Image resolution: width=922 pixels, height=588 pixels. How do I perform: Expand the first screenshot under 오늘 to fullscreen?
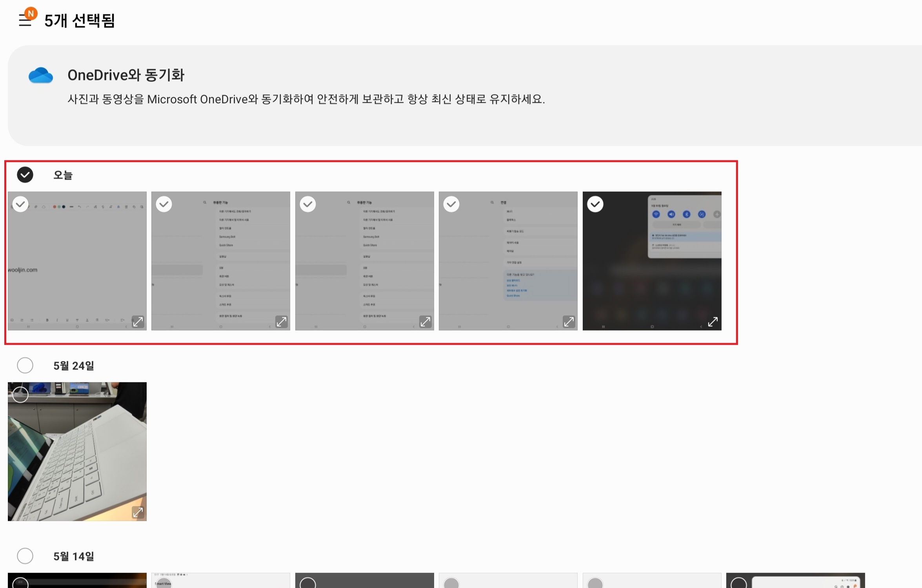tap(138, 322)
